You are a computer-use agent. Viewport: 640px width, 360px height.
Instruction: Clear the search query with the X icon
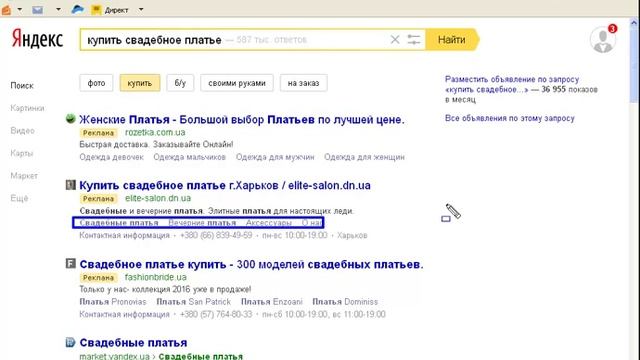tap(395, 40)
